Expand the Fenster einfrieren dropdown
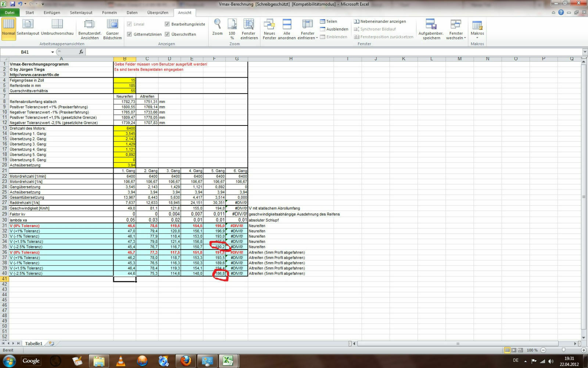Image resolution: width=588 pixels, height=368 pixels. point(308,29)
